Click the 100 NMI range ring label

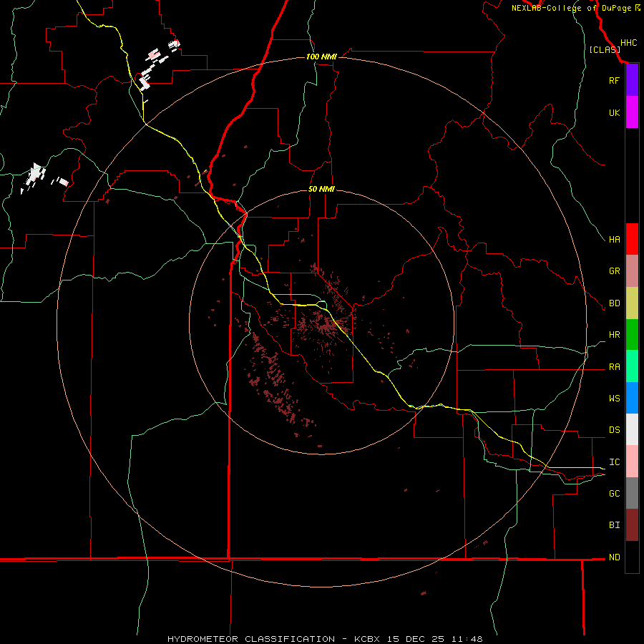(x=321, y=57)
